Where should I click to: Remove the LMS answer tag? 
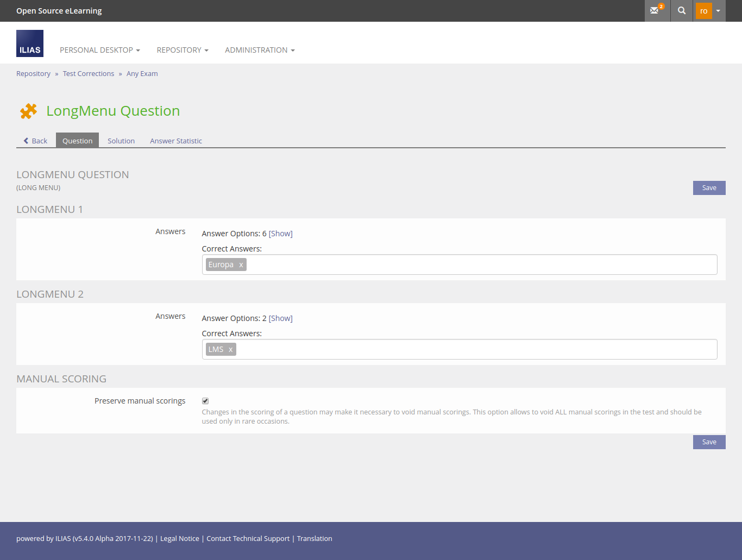(x=230, y=349)
